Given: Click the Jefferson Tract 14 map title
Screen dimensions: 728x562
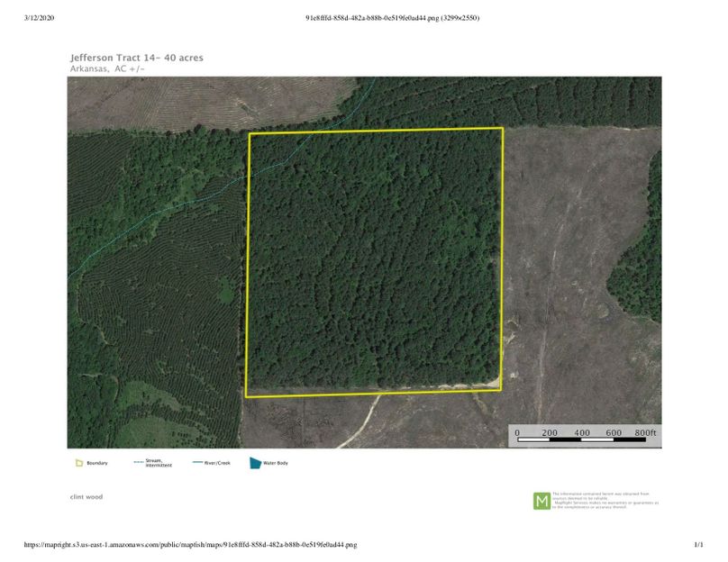Looking at the screenshot, I should tap(136, 58).
